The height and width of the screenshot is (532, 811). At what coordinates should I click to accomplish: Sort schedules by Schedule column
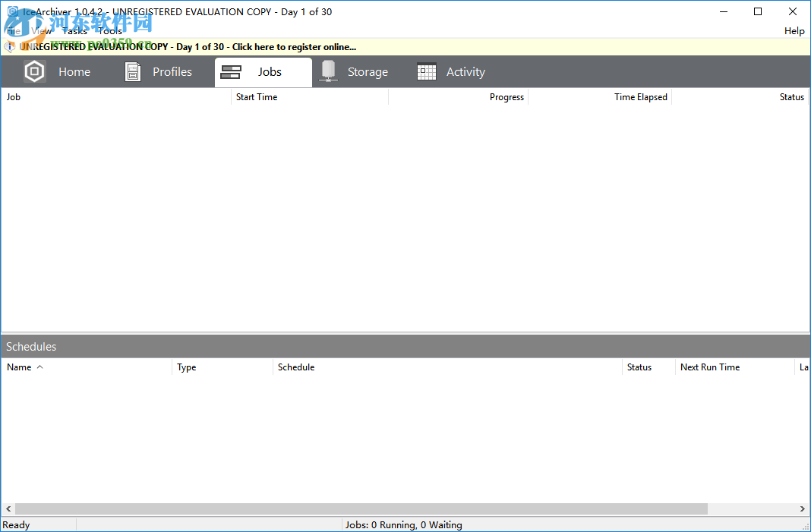pyautogui.click(x=447, y=367)
